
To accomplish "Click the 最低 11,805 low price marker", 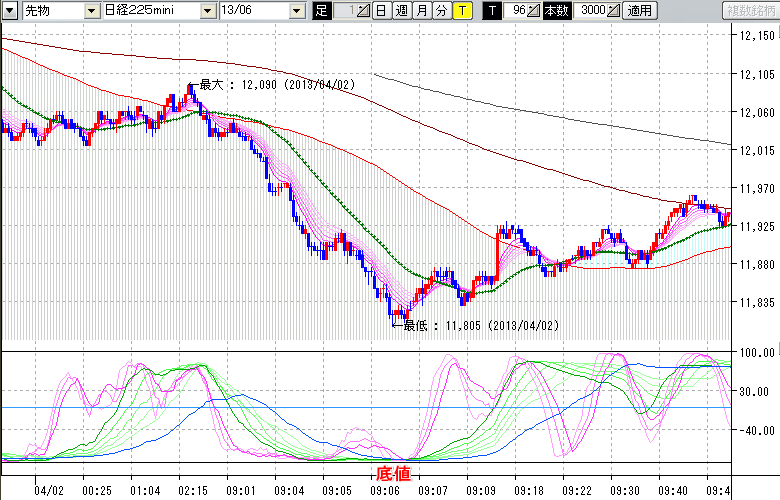I will pyautogui.click(x=480, y=325).
